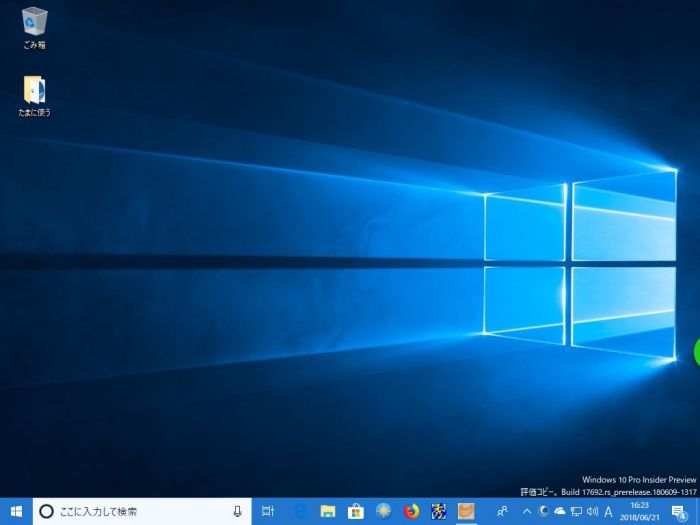Screen dimensions: 700x525
Task: Open Task View from the taskbar
Action: coord(268,511)
